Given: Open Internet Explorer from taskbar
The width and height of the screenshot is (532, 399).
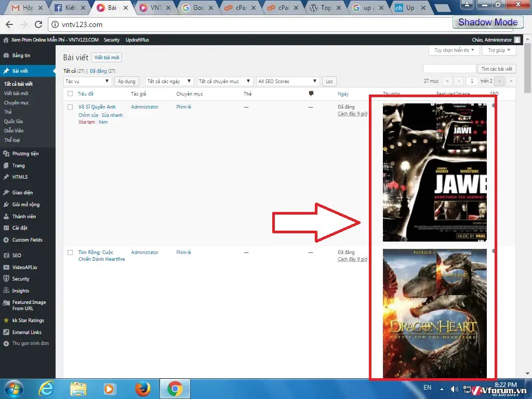Looking at the screenshot, I should [x=46, y=389].
